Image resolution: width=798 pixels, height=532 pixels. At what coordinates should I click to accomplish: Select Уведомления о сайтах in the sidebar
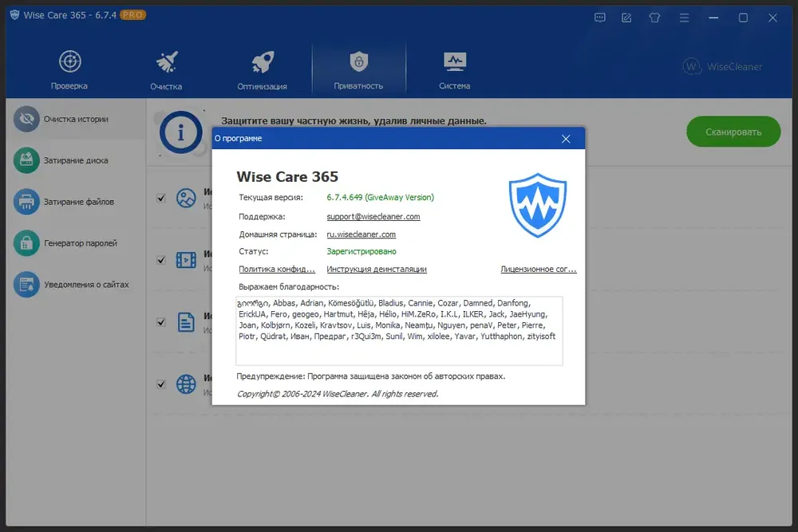click(76, 284)
